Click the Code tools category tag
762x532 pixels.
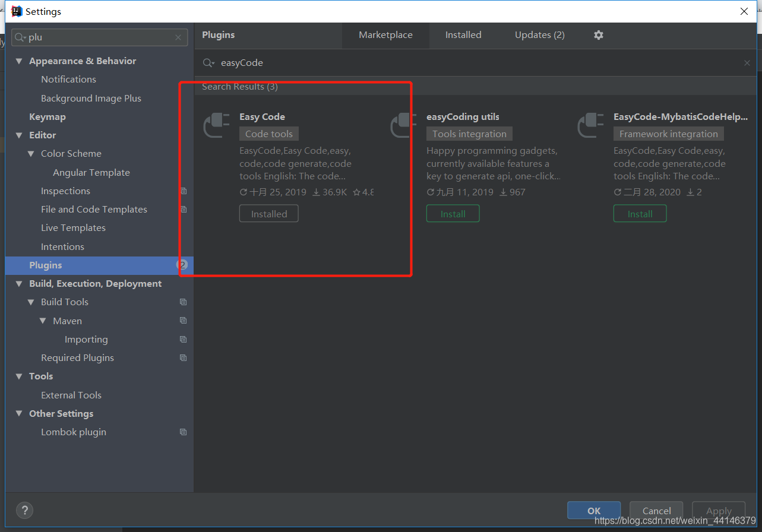[x=269, y=134]
